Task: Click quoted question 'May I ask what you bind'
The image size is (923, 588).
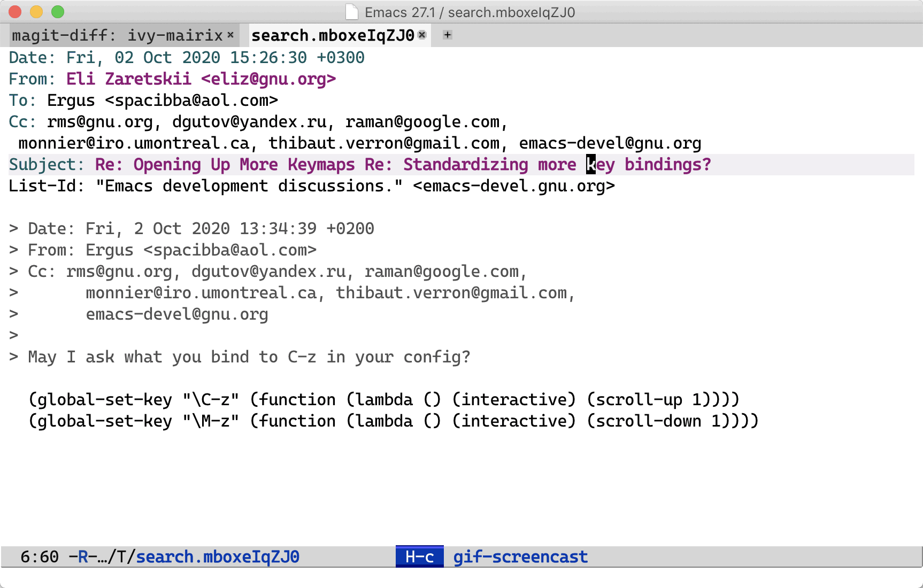Action: point(240,357)
